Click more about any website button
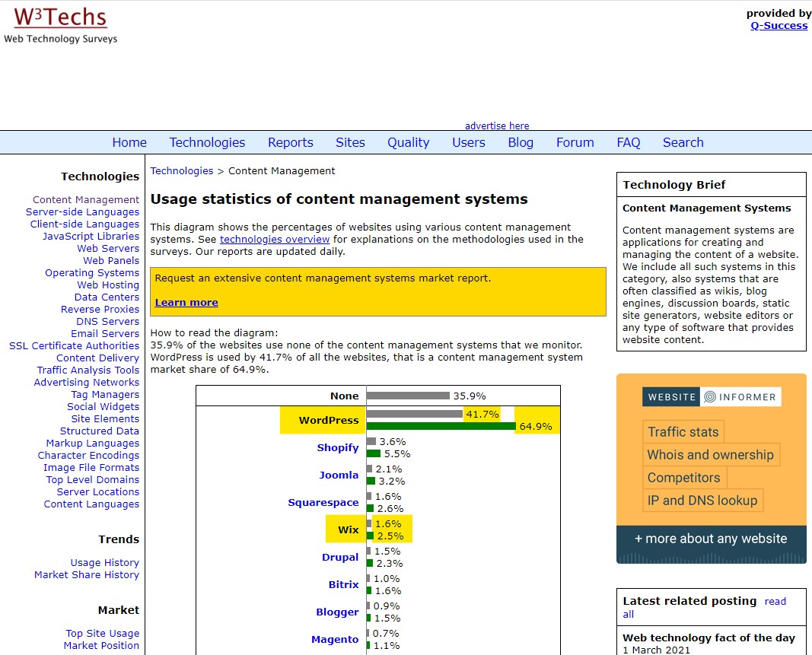Viewport: 812px width, 655px height. tap(711, 539)
